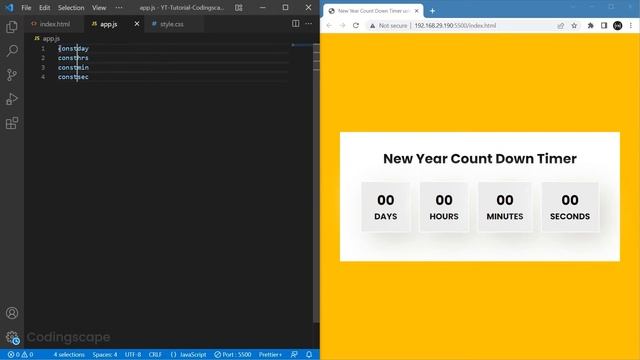Click the New Year Count Down Timer heading
The width and height of the screenshot is (640, 360).
(x=480, y=158)
